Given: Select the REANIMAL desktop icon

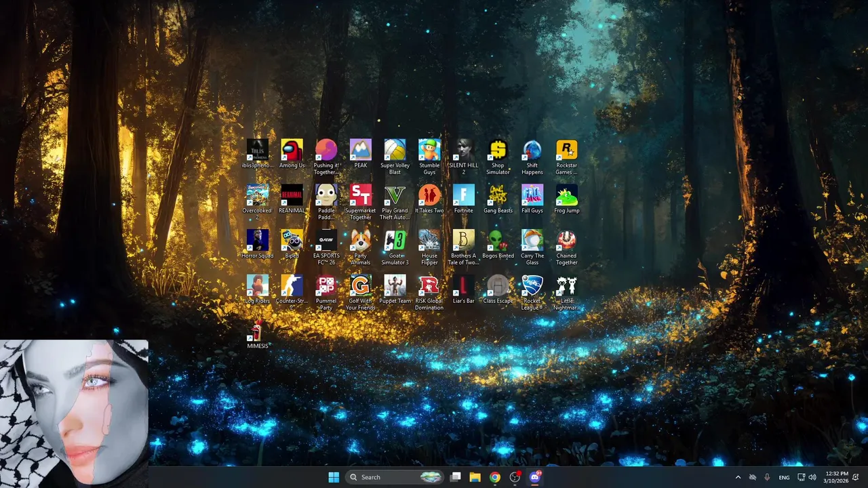Looking at the screenshot, I should click(x=292, y=199).
